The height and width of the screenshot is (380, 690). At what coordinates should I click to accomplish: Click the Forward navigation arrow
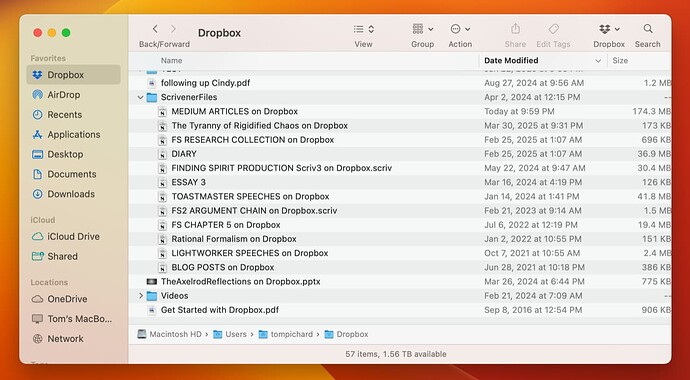[x=173, y=29]
